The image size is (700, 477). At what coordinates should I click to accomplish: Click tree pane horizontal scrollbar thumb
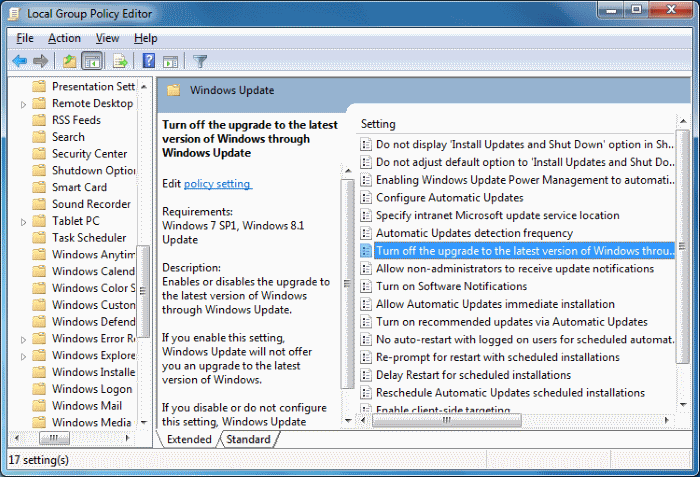(x=54, y=438)
